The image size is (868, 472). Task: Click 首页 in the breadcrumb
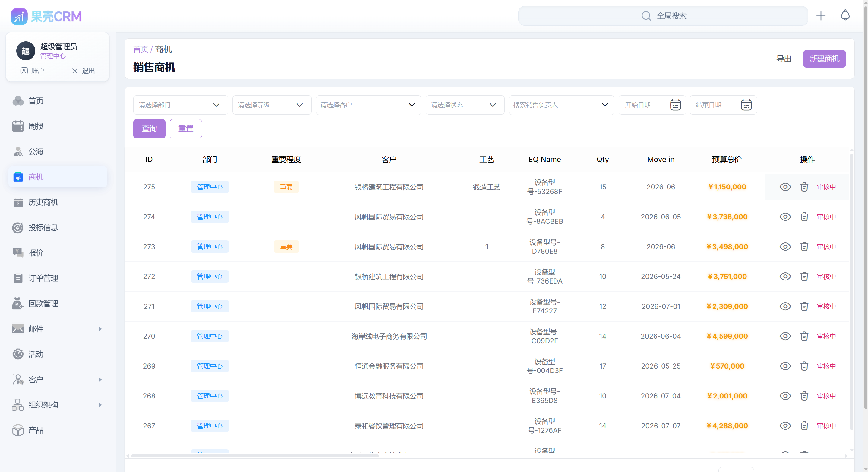(140, 49)
